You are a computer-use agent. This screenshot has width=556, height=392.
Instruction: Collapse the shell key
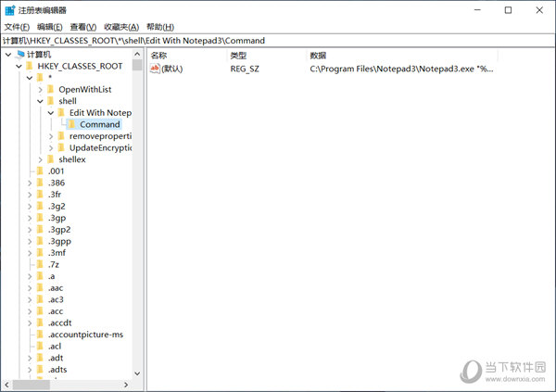tap(40, 101)
